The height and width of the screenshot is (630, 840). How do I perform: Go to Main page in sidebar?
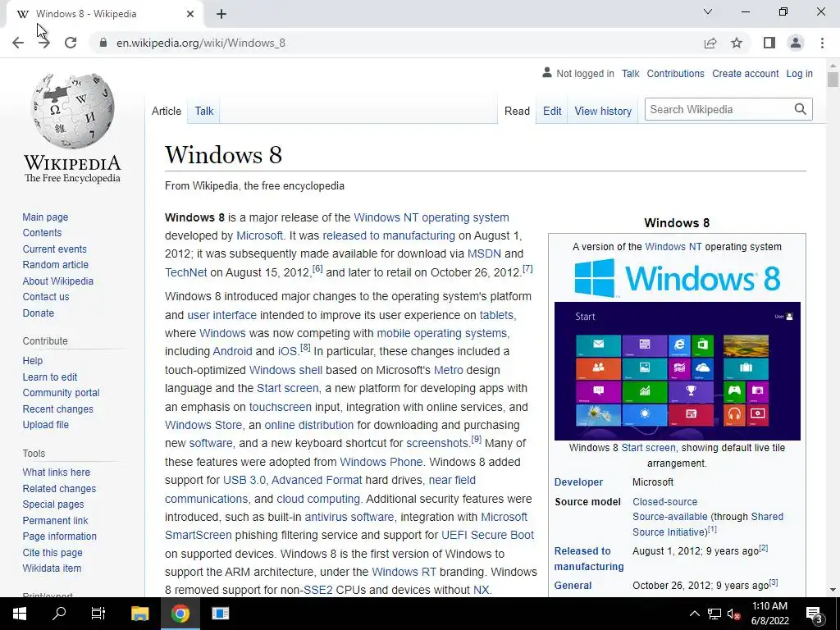tap(45, 217)
